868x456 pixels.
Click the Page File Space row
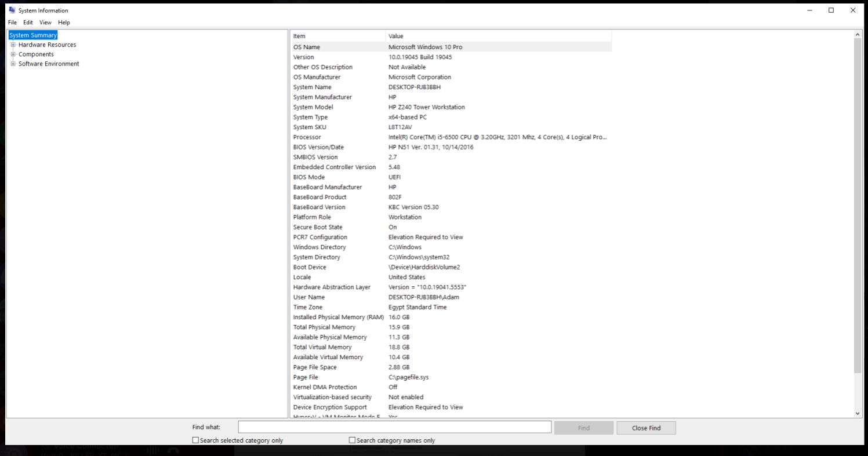(x=451, y=367)
